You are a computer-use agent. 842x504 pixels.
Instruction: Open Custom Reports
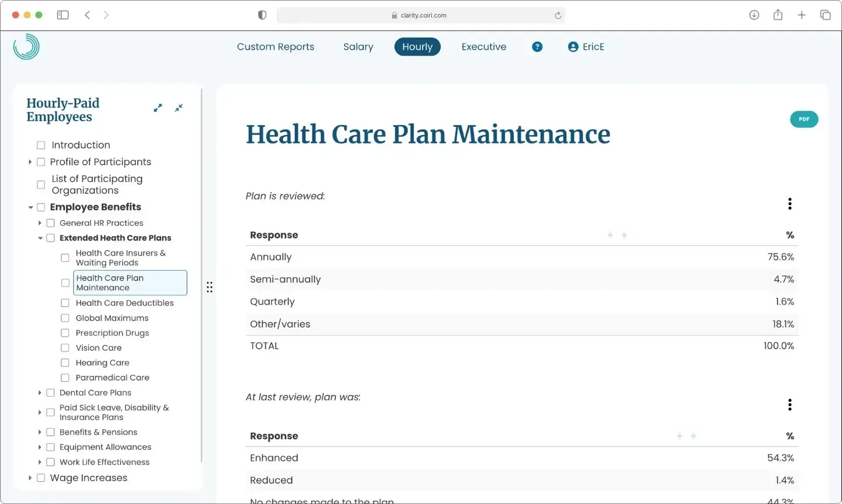[276, 46]
